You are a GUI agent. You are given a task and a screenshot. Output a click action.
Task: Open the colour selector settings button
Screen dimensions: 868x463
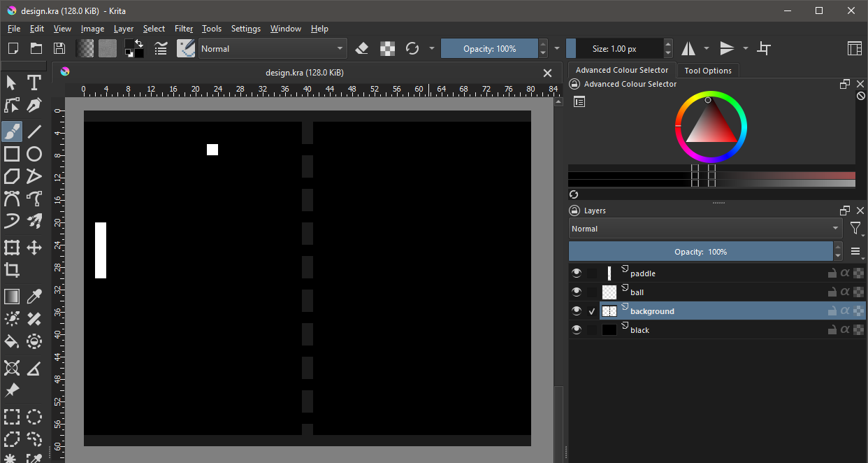tap(579, 101)
